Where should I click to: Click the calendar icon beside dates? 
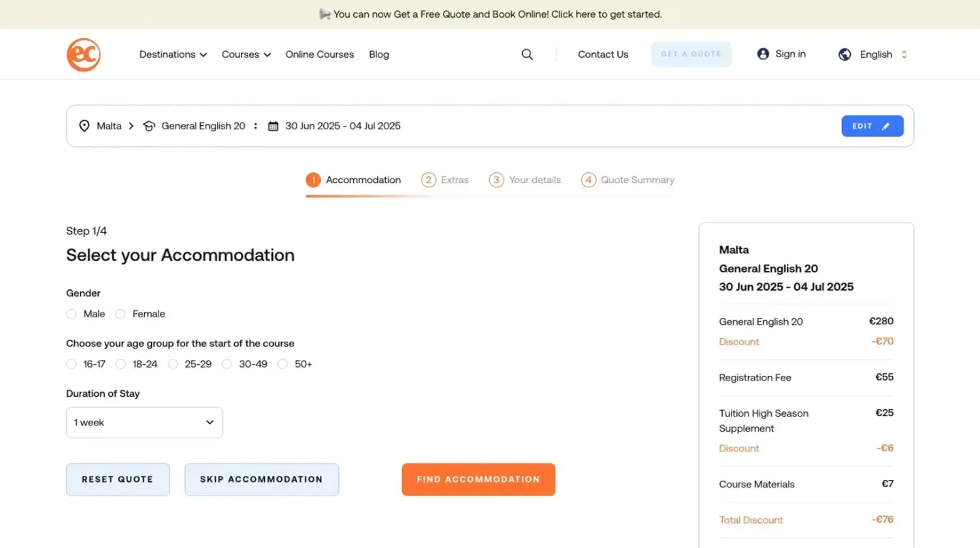273,126
